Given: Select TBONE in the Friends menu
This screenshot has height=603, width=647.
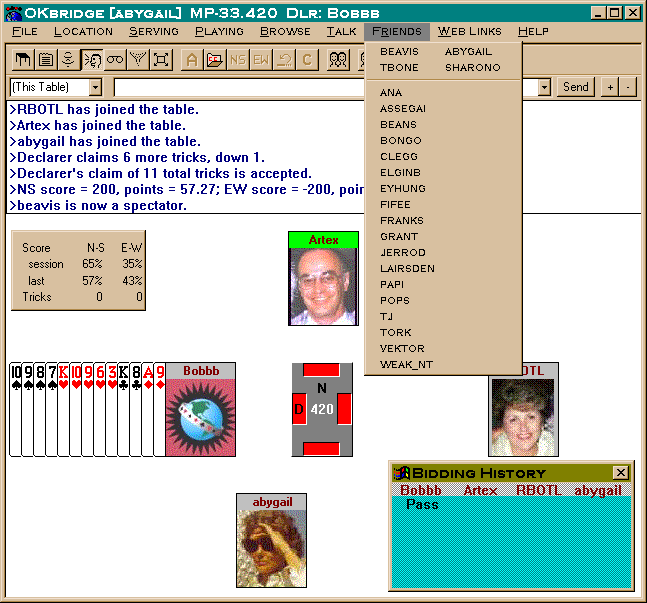Looking at the screenshot, I should pyautogui.click(x=399, y=67).
